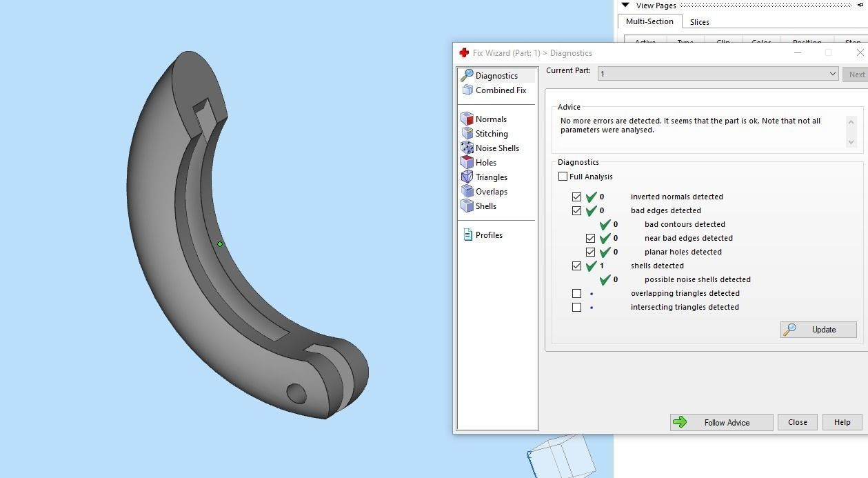
Task: Uncheck planar holes detected
Action: [590, 252]
